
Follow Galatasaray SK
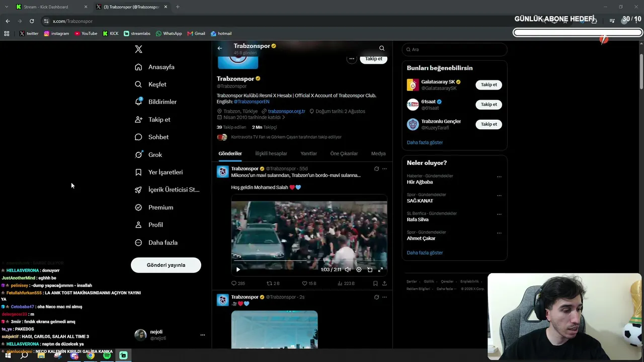point(489,84)
